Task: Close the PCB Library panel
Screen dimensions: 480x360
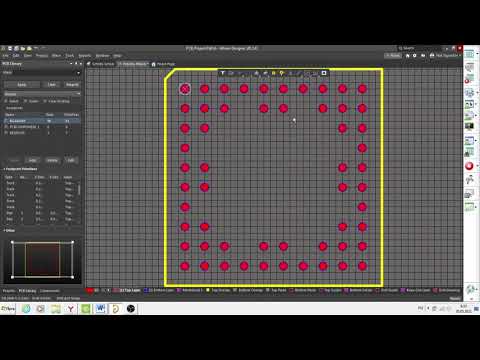Action: (80, 63)
